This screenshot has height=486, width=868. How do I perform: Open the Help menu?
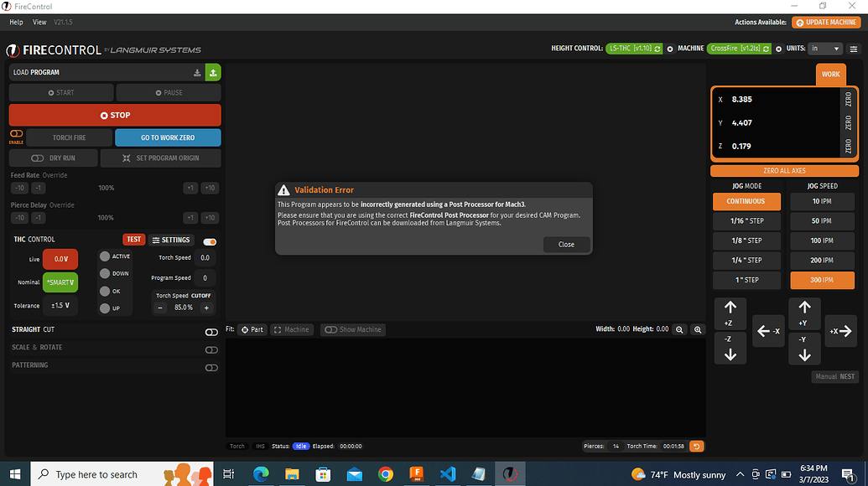coord(16,22)
